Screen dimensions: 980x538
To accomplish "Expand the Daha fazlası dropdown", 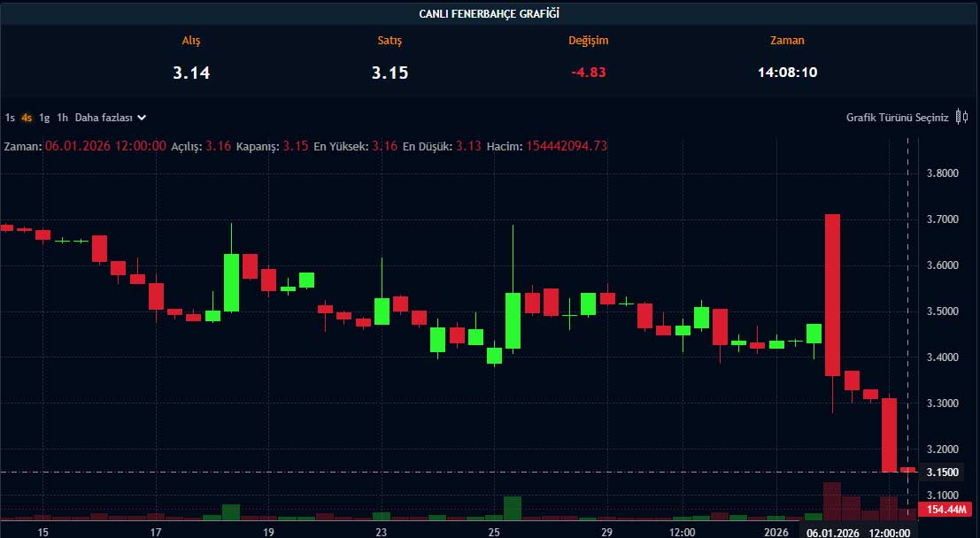I will [111, 118].
